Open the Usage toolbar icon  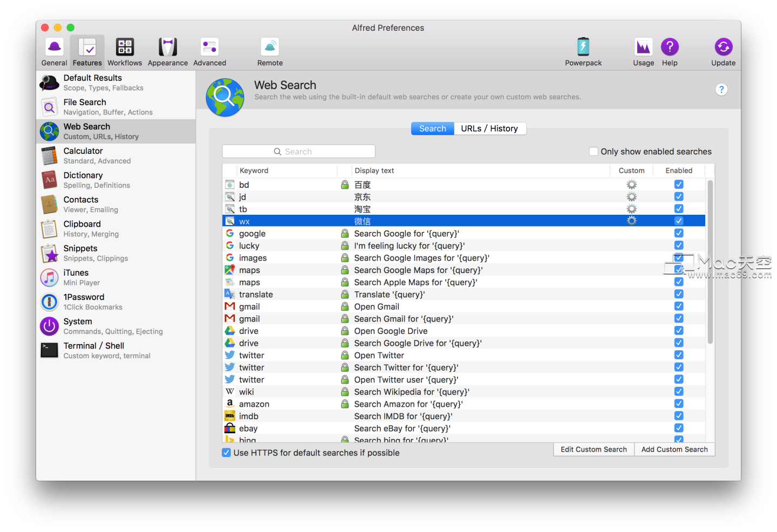click(643, 52)
